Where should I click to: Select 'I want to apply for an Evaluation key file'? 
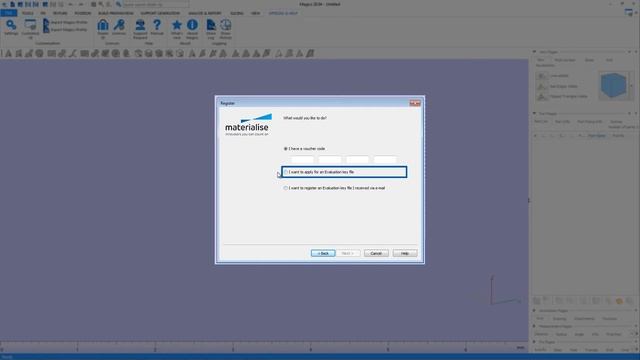319,172
